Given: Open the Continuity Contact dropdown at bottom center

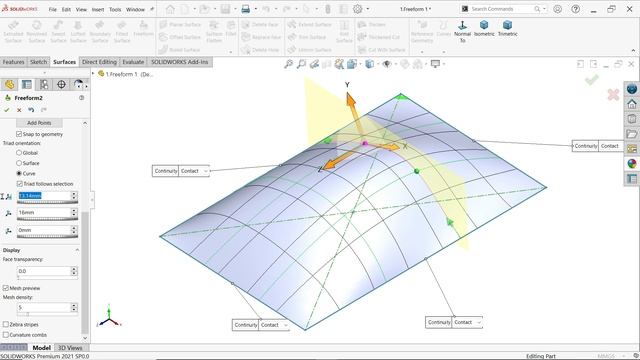Looking at the screenshot, I should click(x=285, y=325).
